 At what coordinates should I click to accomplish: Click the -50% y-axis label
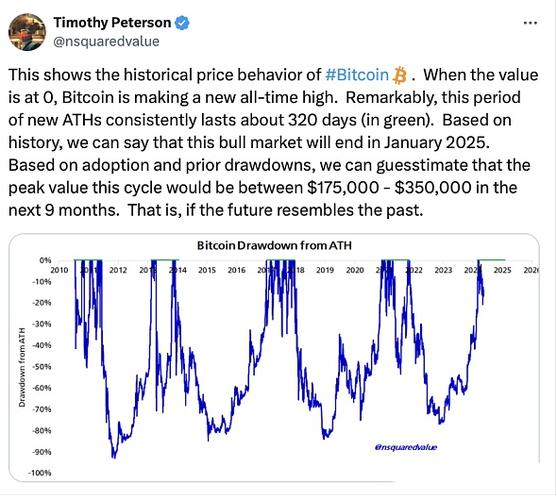coord(42,366)
